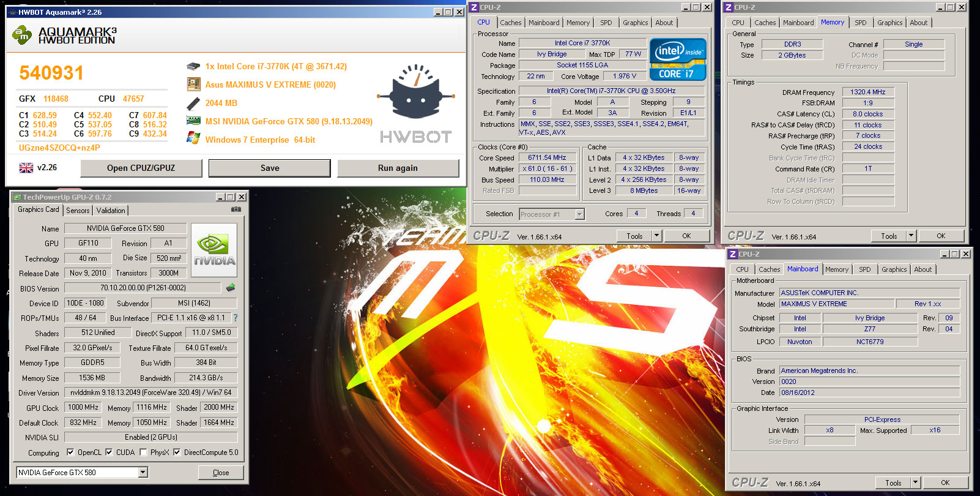Click the Model field MAXIMUS V EXTREME in CPU-Z
Viewport: 980px width, 496px height.
click(x=836, y=304)
